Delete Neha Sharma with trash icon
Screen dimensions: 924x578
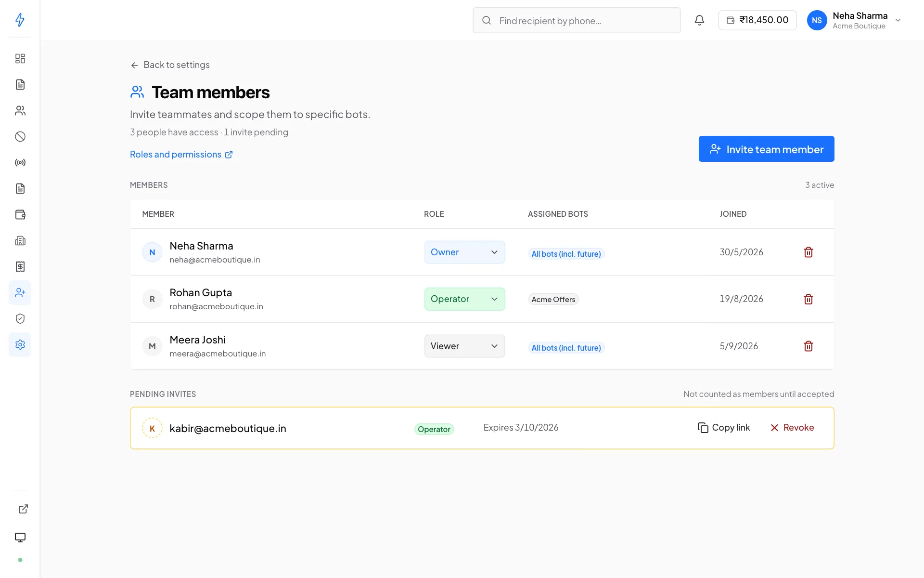tap(808, 252)
